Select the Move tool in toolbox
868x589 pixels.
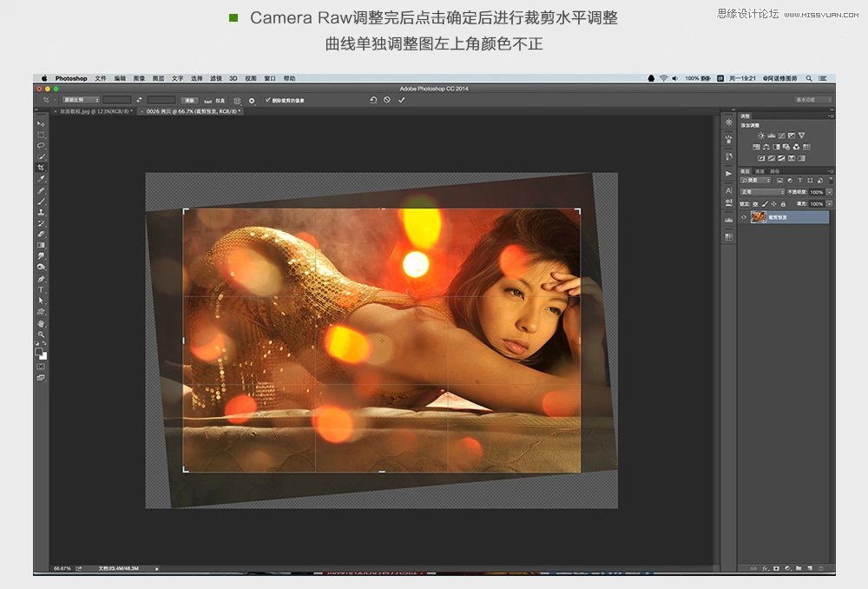click(41, 124)
